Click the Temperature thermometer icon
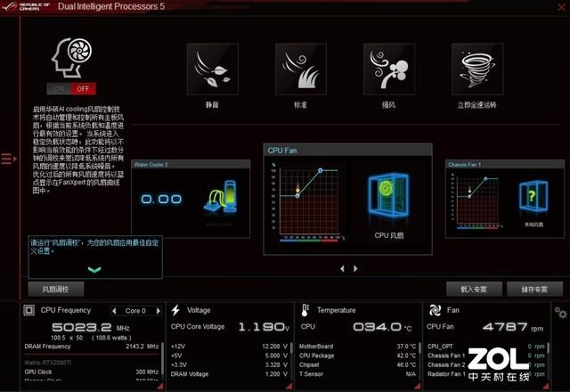570x392 pixels. click(x=305, y=310)
